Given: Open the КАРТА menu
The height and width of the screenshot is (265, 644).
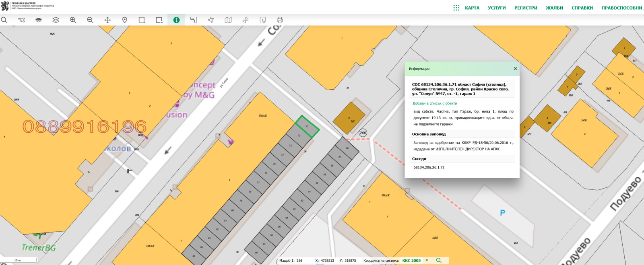Looking at the screenshot, I should [472, 8].
